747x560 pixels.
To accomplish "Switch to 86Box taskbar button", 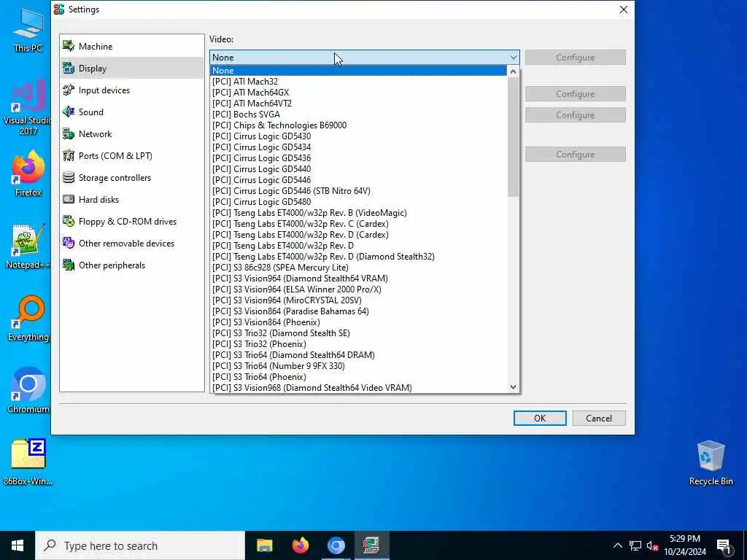I will pos(371,545).
